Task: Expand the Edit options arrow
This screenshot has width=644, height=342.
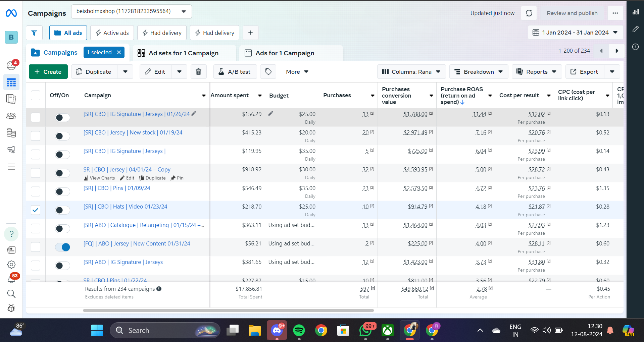Action: click(179, 72)
